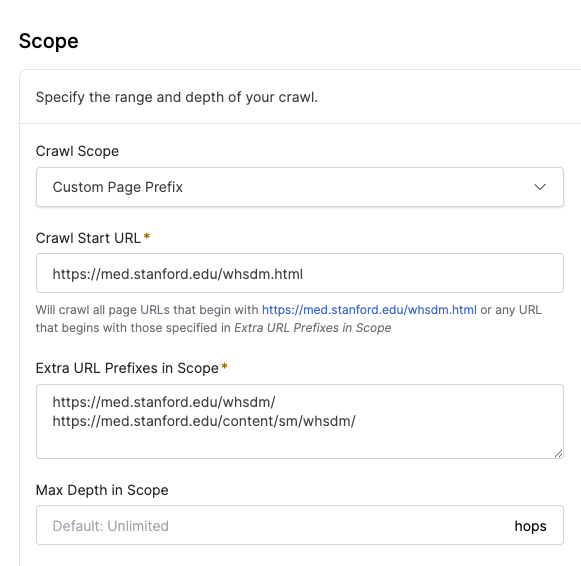Open the blue med.stanford.edu/whsdm.html link
The width and height of the screenshot is (581, 566).
point(369,310)
